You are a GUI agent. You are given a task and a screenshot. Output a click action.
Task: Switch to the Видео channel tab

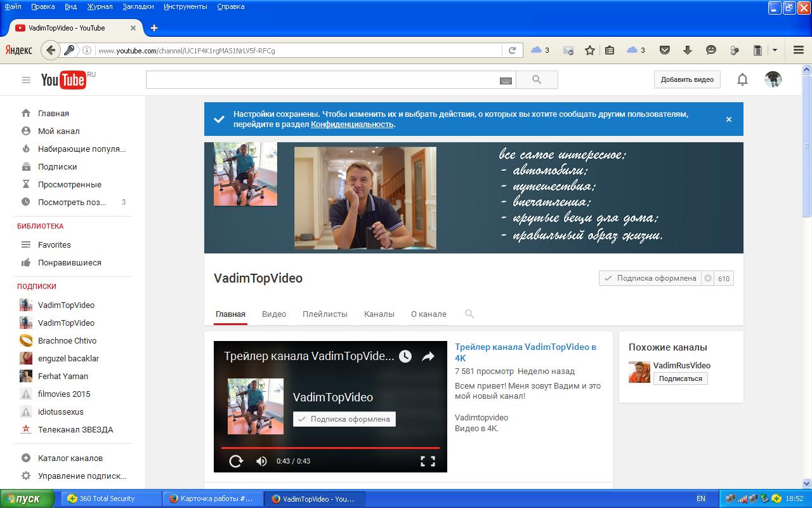[274, 314]
